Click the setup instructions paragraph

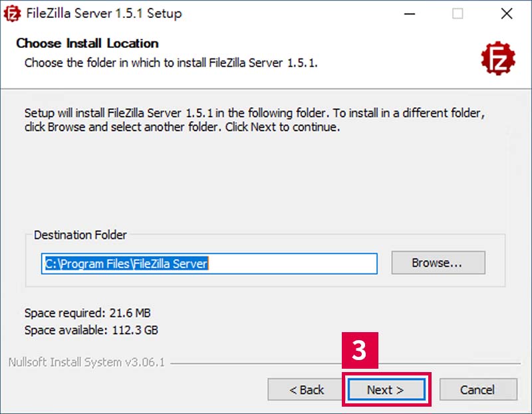(255, 120)
